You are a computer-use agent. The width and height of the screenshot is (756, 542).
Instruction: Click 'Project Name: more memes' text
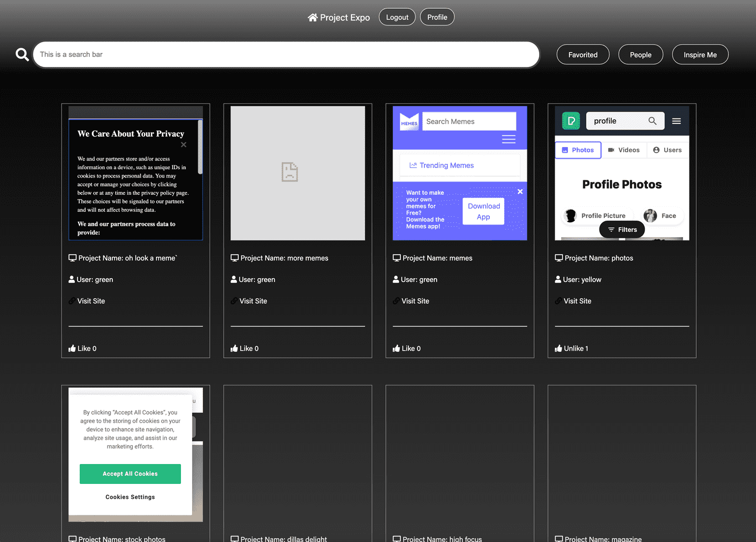coord(284,258)
